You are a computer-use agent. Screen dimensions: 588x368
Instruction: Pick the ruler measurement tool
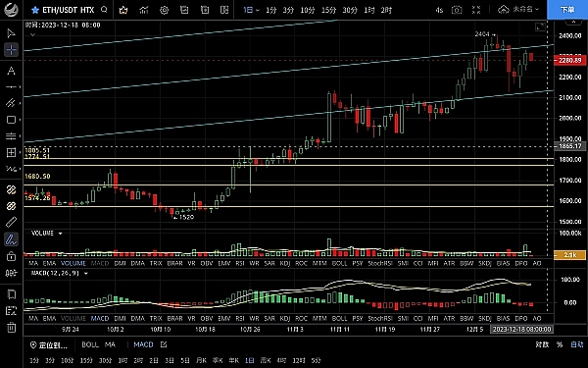(x=11, y=222)
